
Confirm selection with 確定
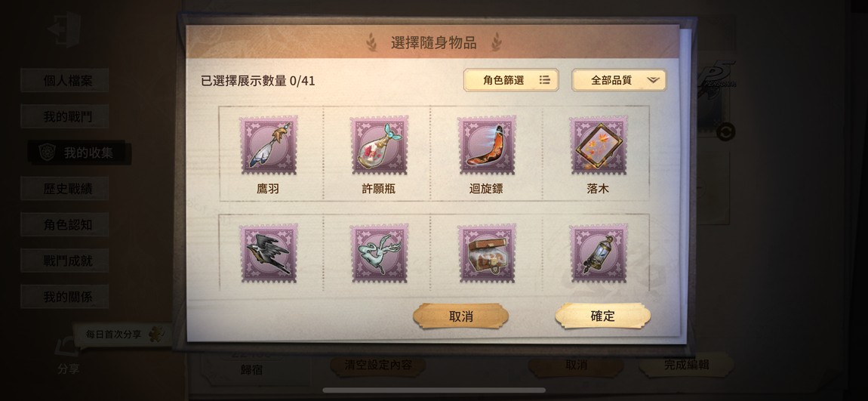click(x=603, y=316)
